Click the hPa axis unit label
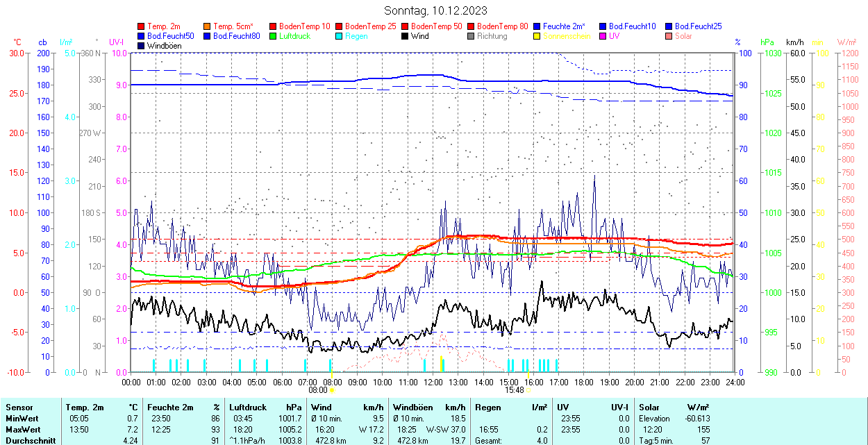 click(767, 42)
